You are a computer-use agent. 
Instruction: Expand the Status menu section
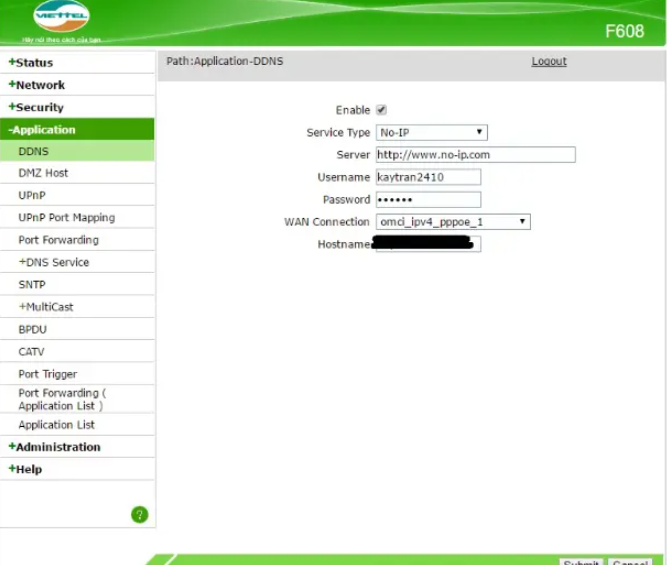32,63
